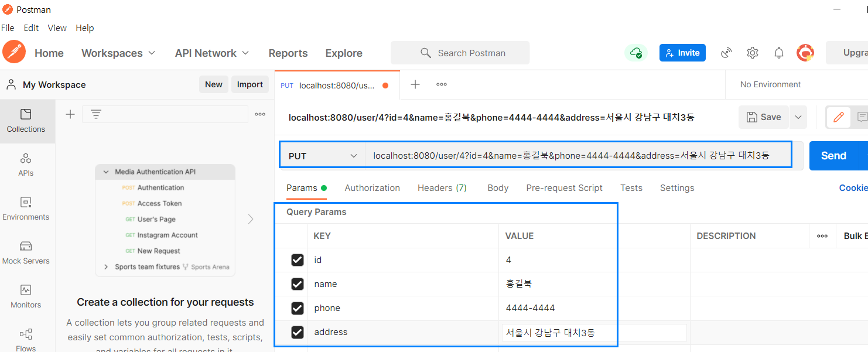This screenshot has width=868, height=352.
Task: Open the APIs sidebar section
Action: tap(26, 165)
